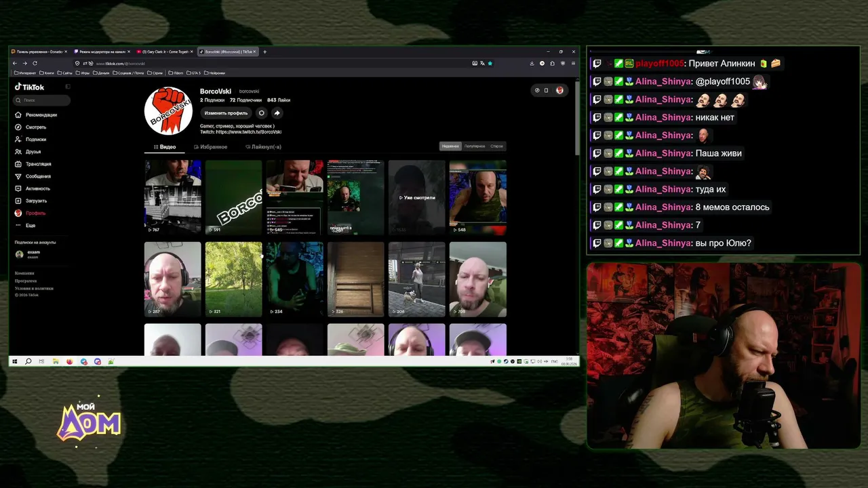This screenshot has height=488, width=868.
Task: Open the GTA 5 bookmarks folder
Action: [194, 73]
